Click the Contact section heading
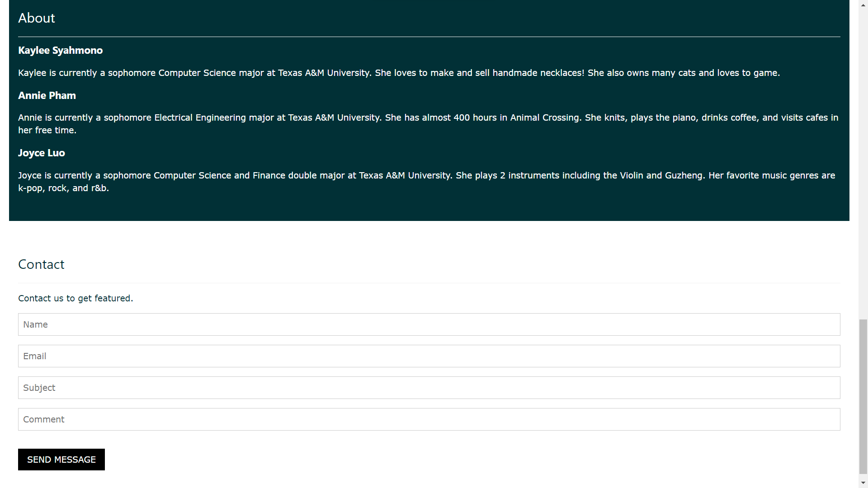This screenshot has height=488, width=868. (x=41, y=264)
